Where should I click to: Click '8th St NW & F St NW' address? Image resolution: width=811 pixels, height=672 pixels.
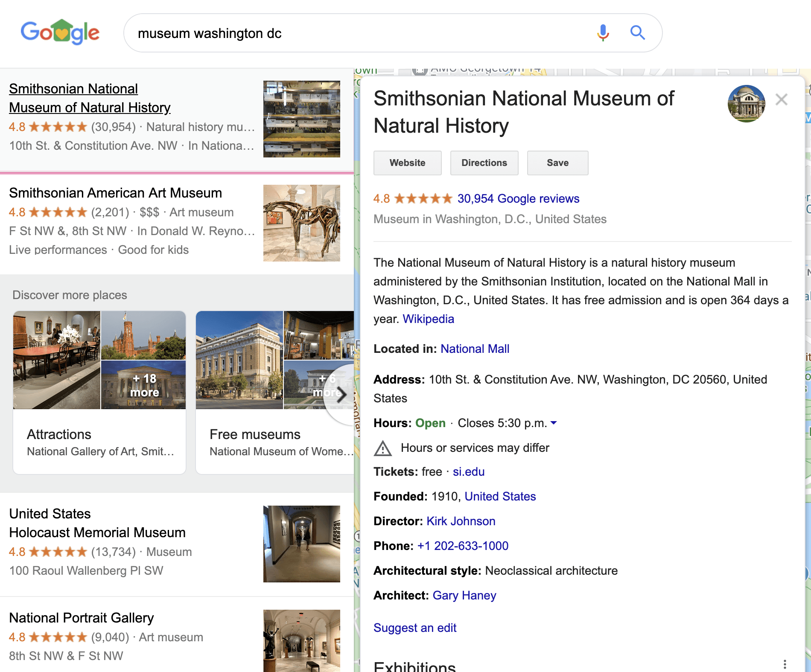[66, 656]
